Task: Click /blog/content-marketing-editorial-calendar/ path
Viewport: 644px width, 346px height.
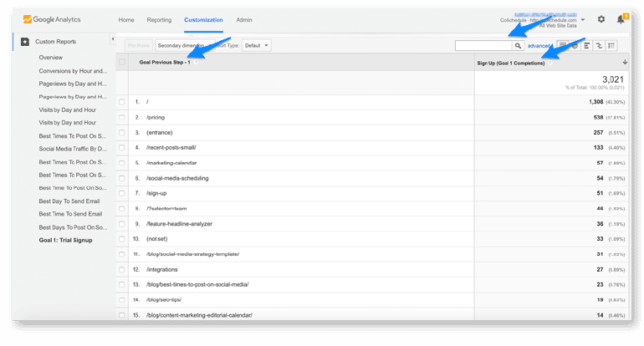Action: [199, 315]
